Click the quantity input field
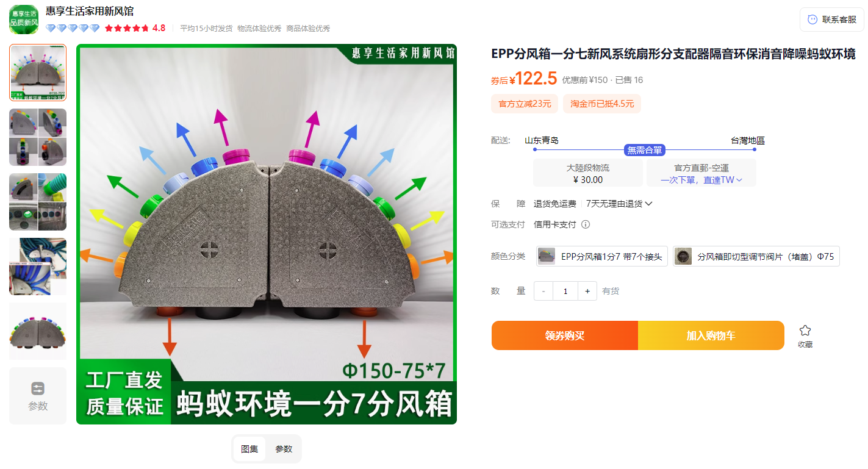Screen dimensions: 868x469 point(565,291)
